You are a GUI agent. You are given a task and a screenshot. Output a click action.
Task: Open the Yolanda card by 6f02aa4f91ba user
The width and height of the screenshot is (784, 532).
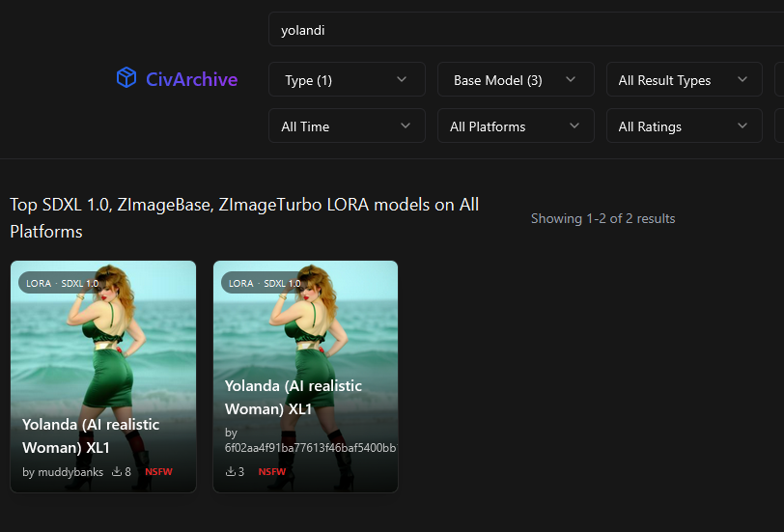tap(305, 377)
